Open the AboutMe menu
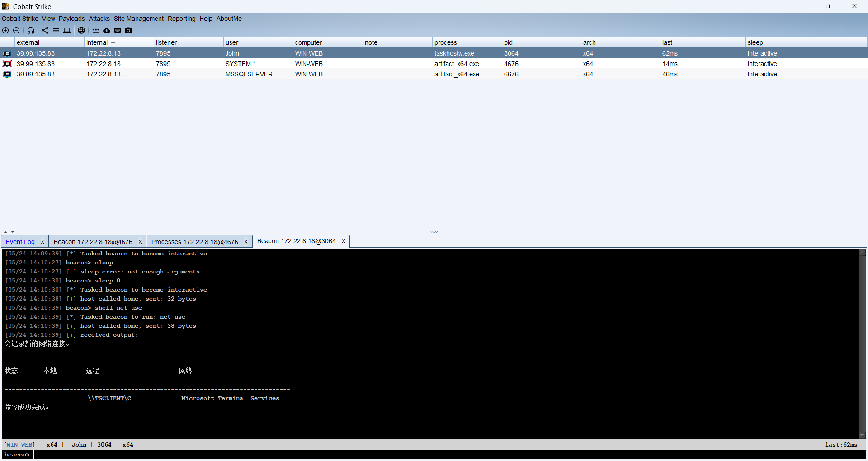 point(229,19)
